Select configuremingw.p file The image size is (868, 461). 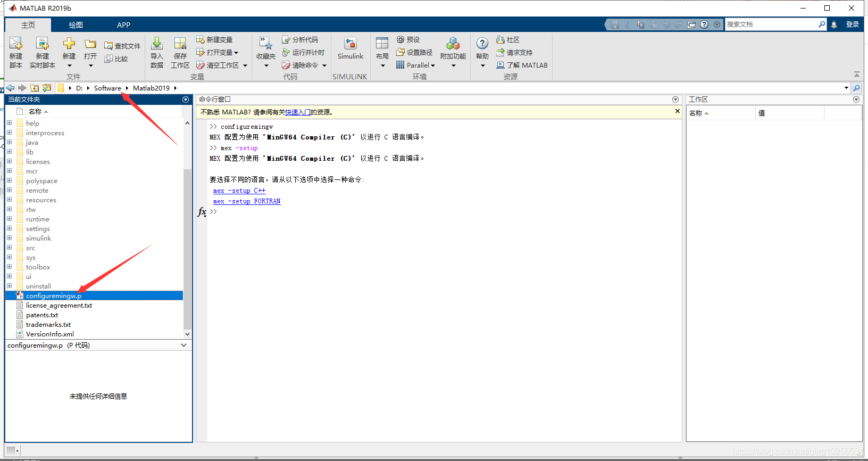pos(94,295)
